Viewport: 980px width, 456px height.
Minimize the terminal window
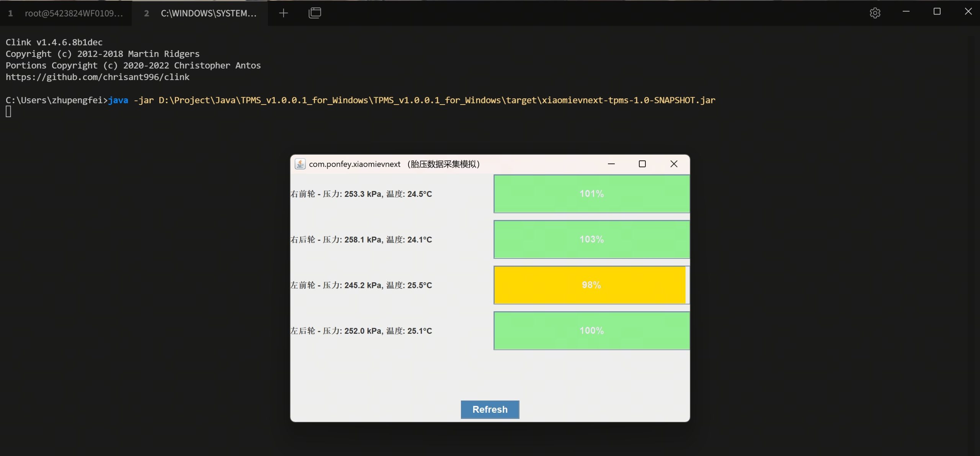[906, 11]
